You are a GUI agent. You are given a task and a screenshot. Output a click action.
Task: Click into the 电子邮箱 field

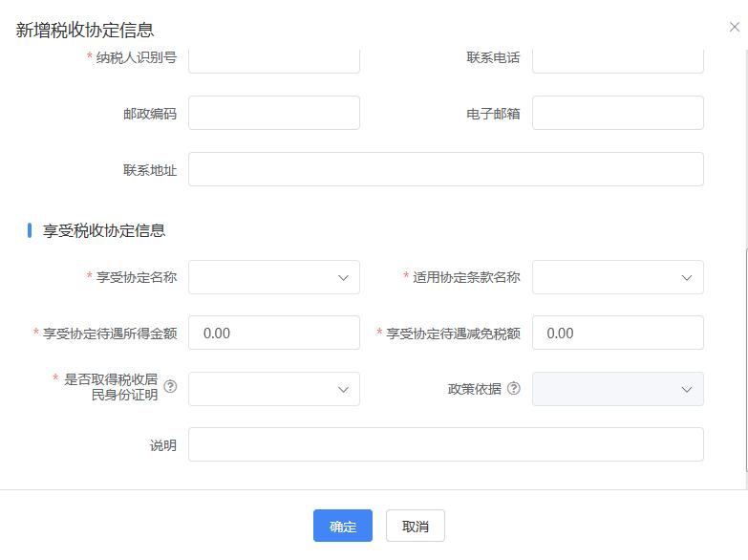617,113
